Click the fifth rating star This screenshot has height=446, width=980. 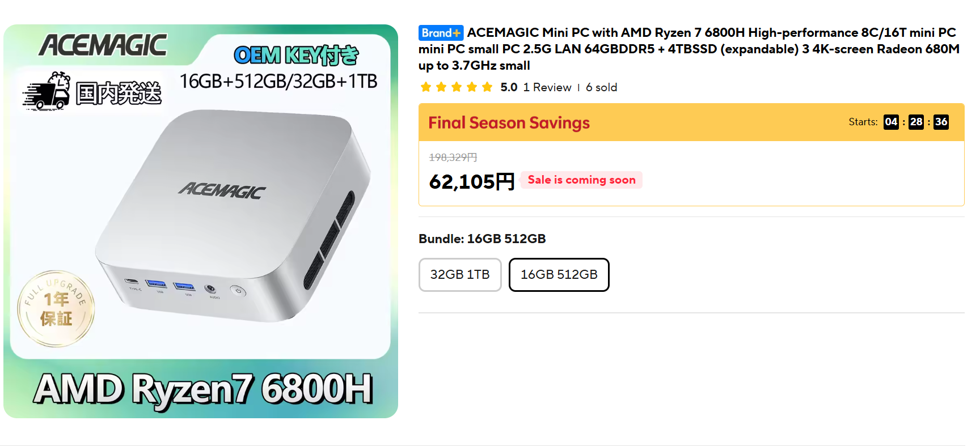coord(487,87)
